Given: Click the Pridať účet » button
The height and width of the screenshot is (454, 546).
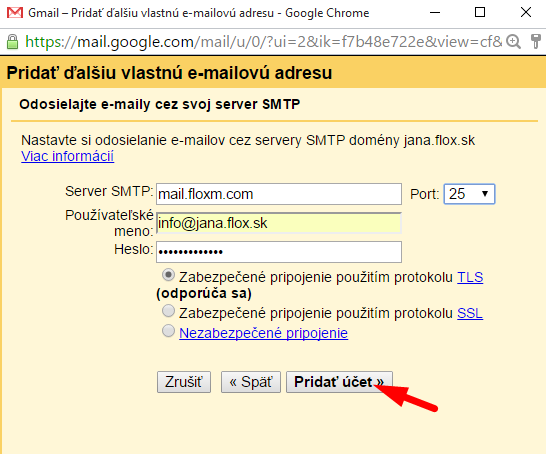Looking at the screenshot, I should coord(339,382).
